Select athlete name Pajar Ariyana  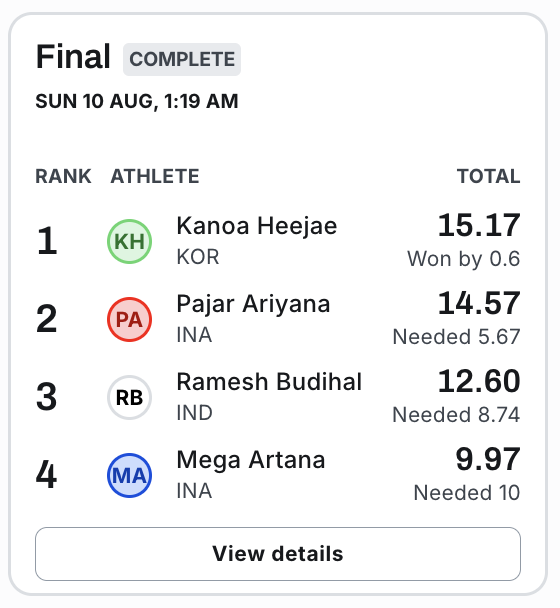pyautogui.click(x=253, y=304)
